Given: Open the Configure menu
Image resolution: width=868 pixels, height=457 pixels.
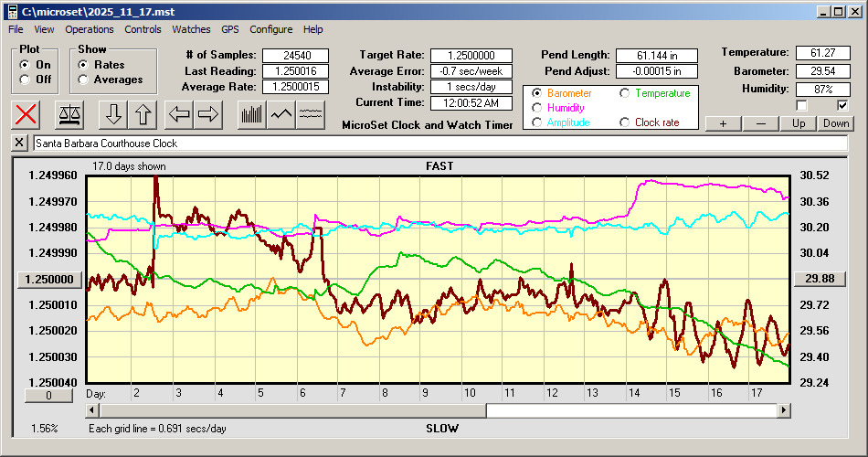Looking at the screenshot, I should [x=271, y=29].
